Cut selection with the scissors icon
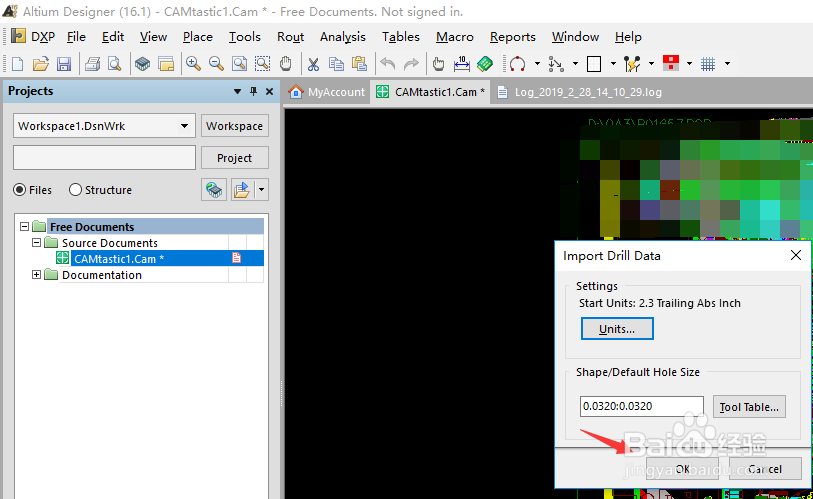The image size is (813, 499). [313, 64]
